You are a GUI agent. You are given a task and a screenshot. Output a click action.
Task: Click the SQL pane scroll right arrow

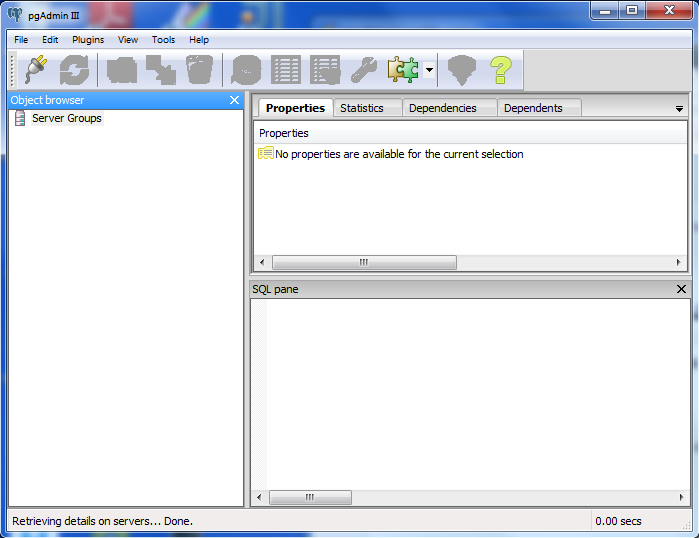(682, 497)
